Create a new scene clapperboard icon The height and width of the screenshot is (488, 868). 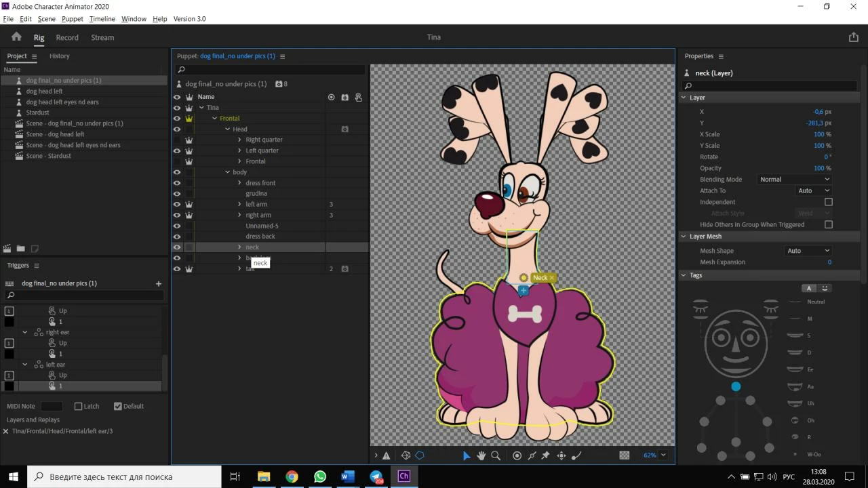tap(7, 249)
